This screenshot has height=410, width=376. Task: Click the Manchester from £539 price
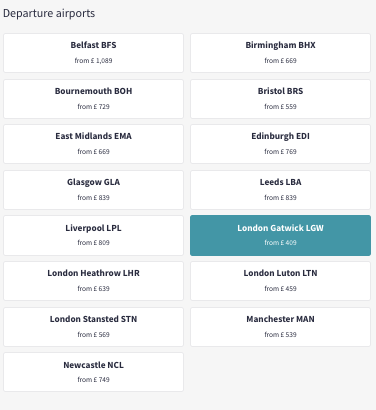tap(280, 335)
